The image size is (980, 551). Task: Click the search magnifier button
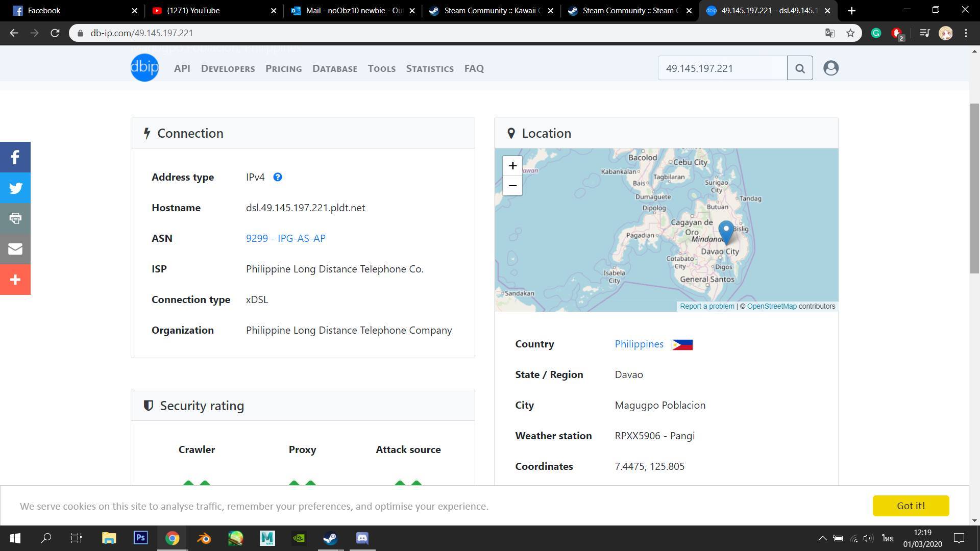point(800,68)
